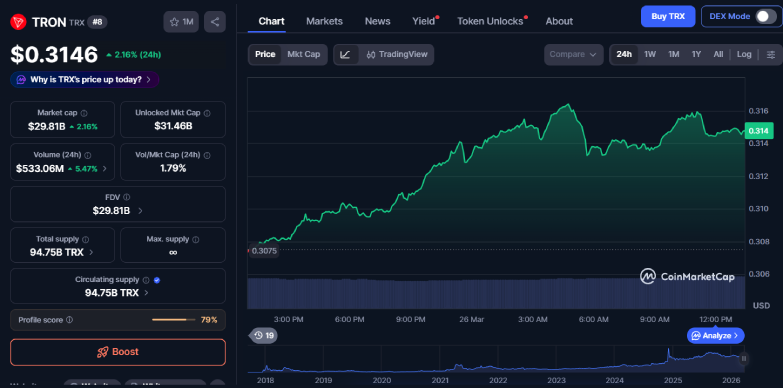Select Price chart view
Image resolution: width=783 pixels, height=388 pixels.
coord(265,54)
